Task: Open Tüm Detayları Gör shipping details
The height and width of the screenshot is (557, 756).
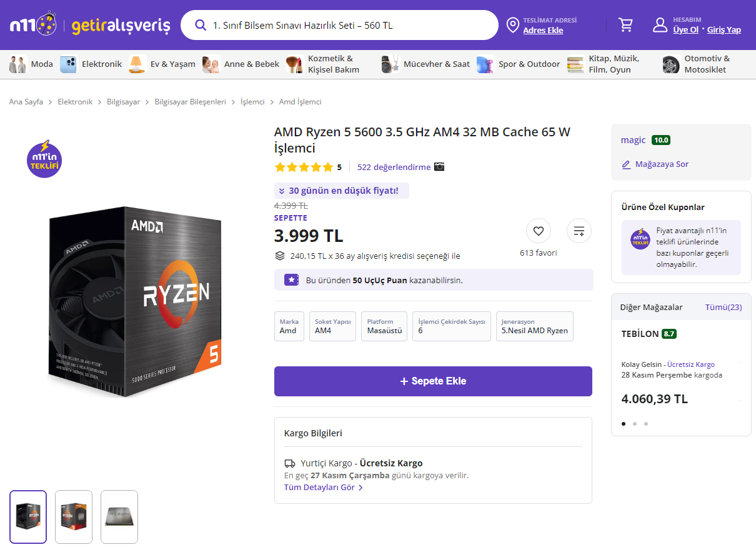Action: pos(324,488)
